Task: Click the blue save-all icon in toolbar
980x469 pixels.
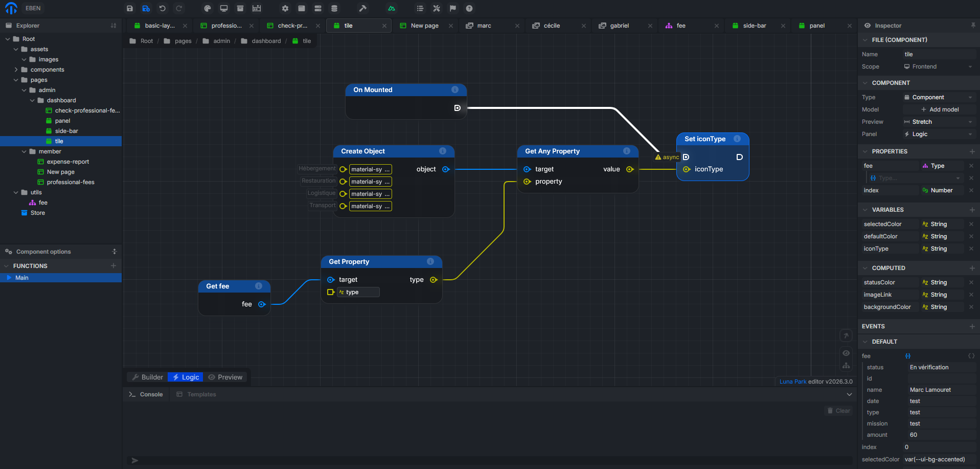Action: tap(146, 8)
